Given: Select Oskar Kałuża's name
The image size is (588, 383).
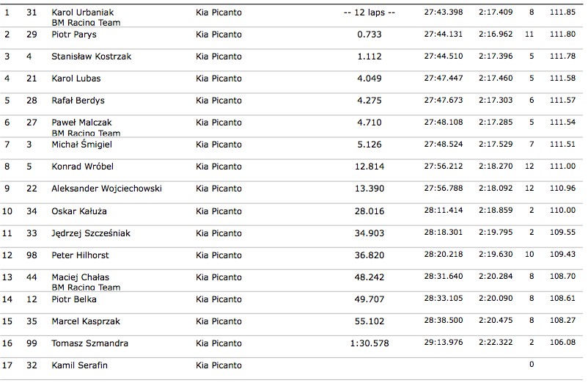Looking at the screenshot, I should 79,212.
